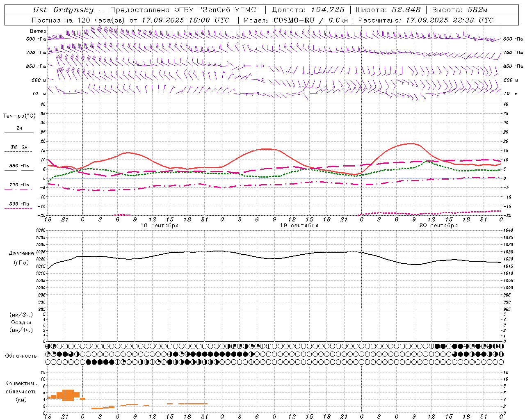Click the longitude value "Долгота: 104.725"
The width and height of the screenshot is (525, 420).
(308, 10)
